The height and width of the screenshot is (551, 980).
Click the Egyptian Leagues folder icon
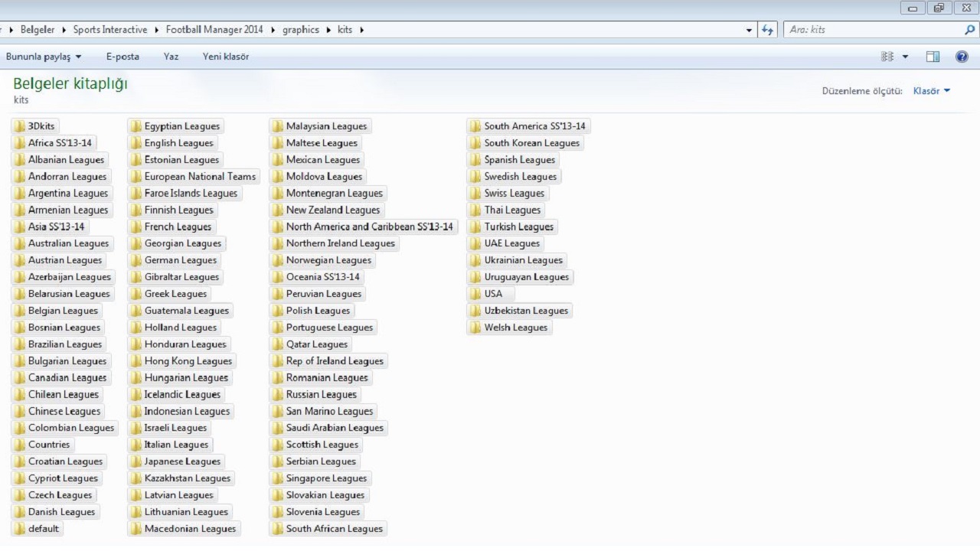point(136,126)
